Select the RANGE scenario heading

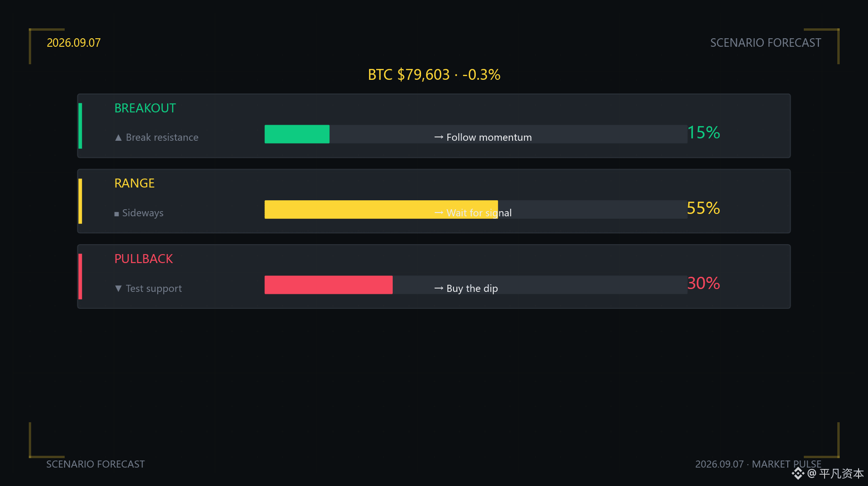135,183
